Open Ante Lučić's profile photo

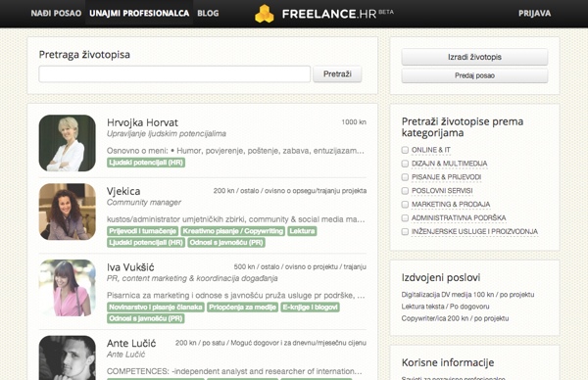pos(67,357)
